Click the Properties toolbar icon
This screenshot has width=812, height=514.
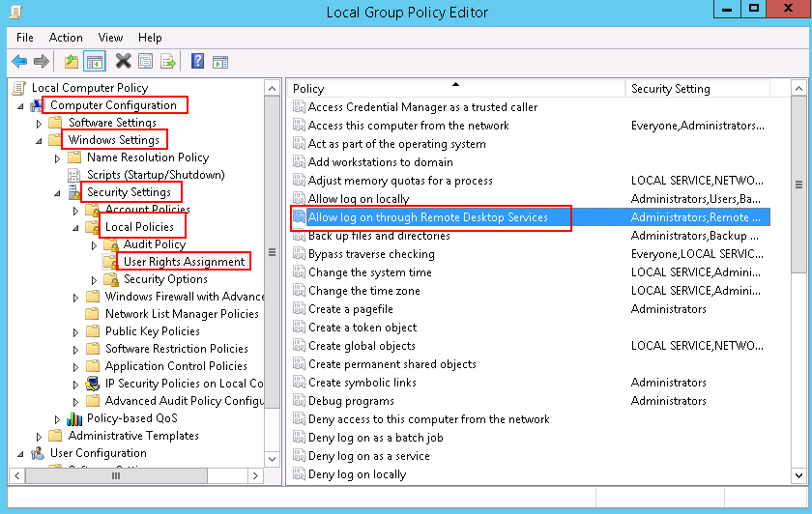pyautogui.click(x=146, y=62)
